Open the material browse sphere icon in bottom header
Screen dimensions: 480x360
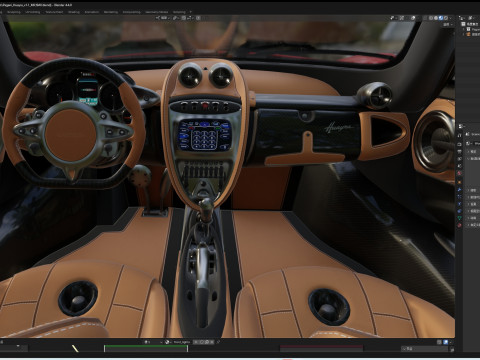(x=168, y=342)
